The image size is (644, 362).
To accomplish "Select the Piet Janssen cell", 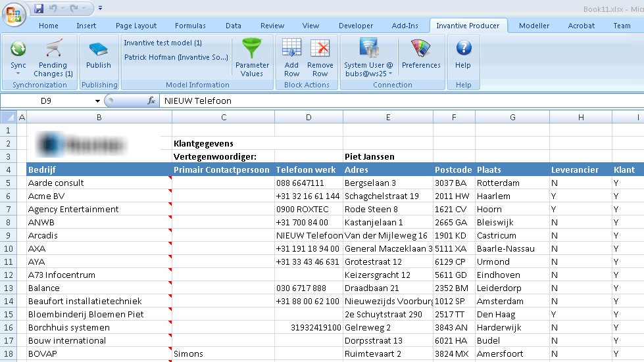I will (387, 156).
